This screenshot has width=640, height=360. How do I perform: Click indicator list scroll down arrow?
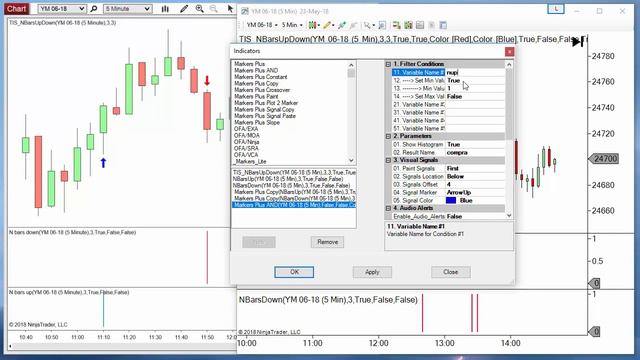351,160
